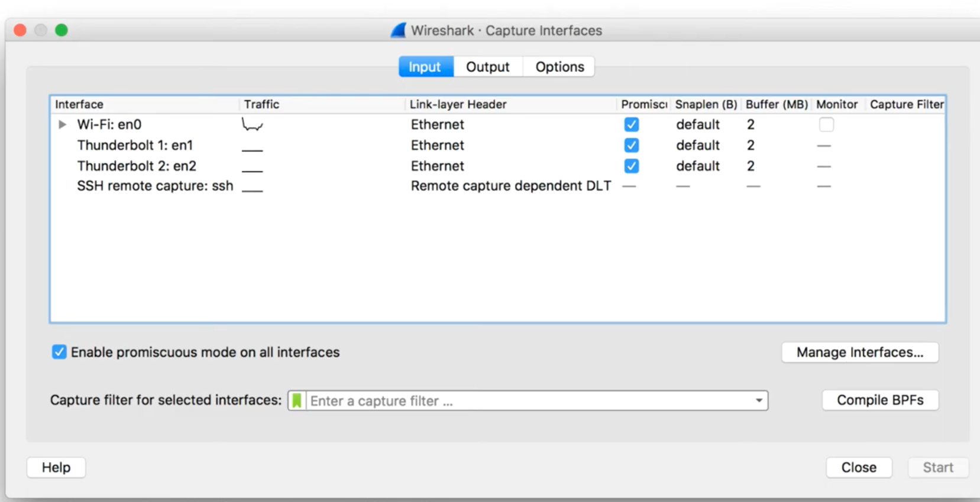Click the Capture Filter column header
The image size is (980, 502).
coord(907,104)
